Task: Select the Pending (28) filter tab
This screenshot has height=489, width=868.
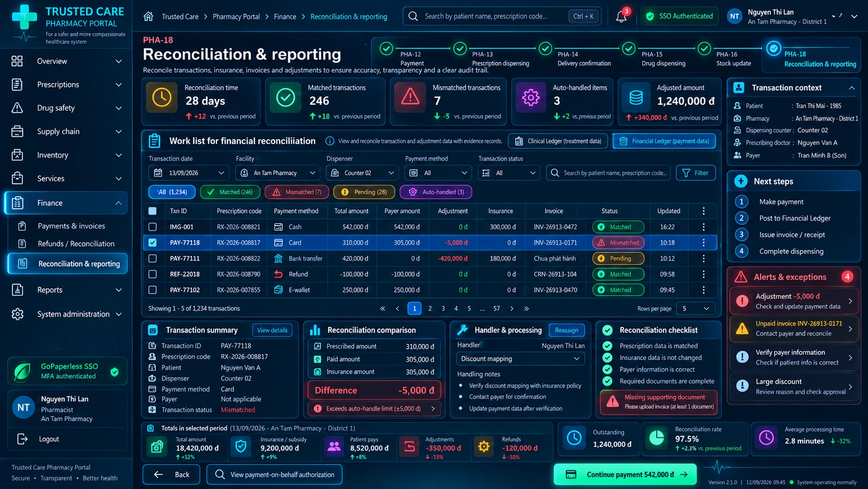Action: [x=364, y=192]
